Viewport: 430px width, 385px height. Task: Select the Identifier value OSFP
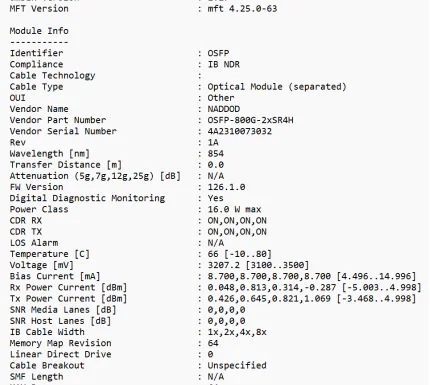point(218,53)
